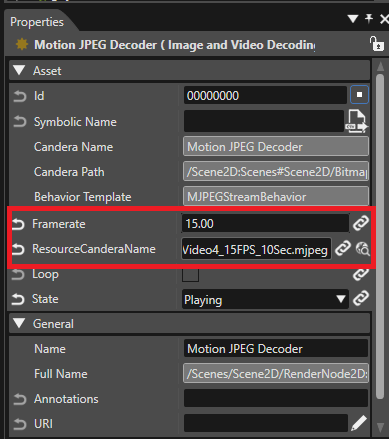The width and height of the screenshot is (389, 439).
Task: Collapse the Asset section
Action: point(19,70)
